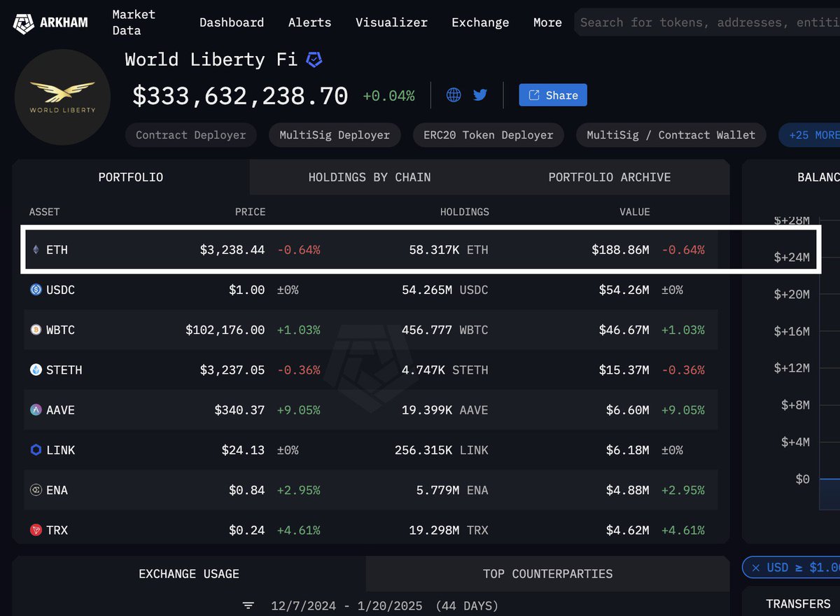The width and height of the screenshot is (840, 616).
Task: Click the ETH asset icon
Action: click(36, 250)
